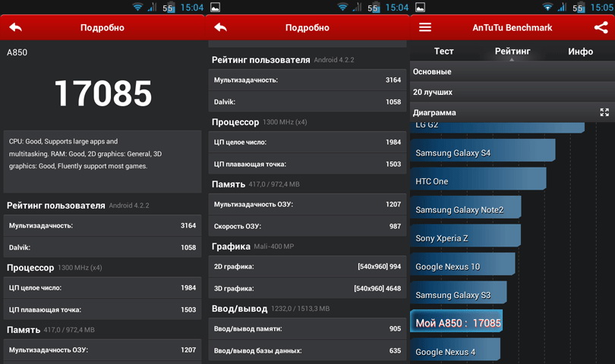The width and height of the screenshot is (615, 364).
Task: Select the Samsung Galaxy S3 chart bar
Action: (459, 292)
